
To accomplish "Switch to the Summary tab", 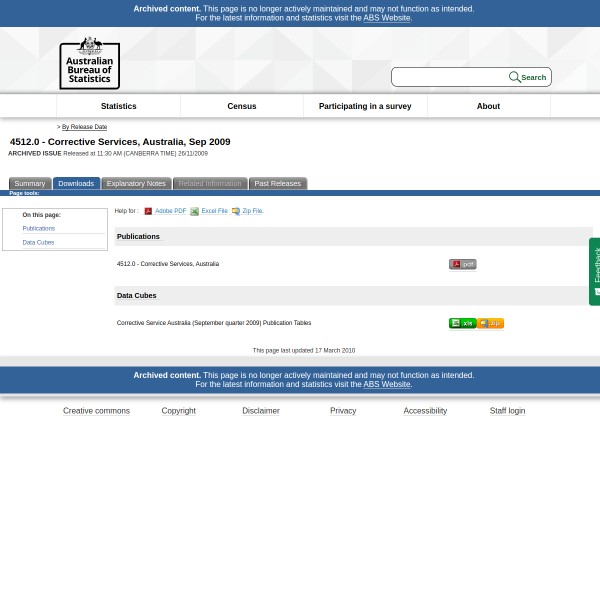I will click(29, 183).
